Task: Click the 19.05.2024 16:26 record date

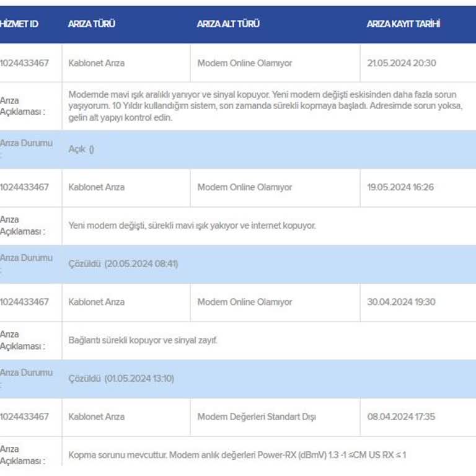Action: point(400,187)
